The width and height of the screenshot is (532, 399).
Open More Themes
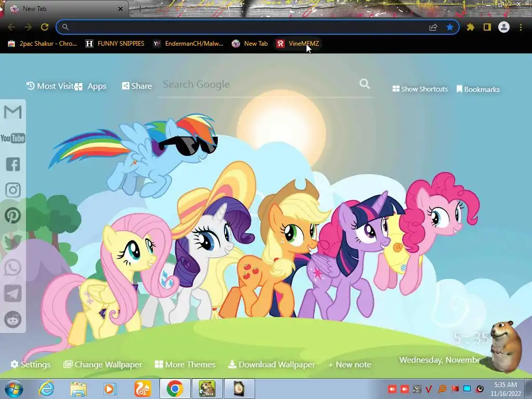[x=185, y=364]
